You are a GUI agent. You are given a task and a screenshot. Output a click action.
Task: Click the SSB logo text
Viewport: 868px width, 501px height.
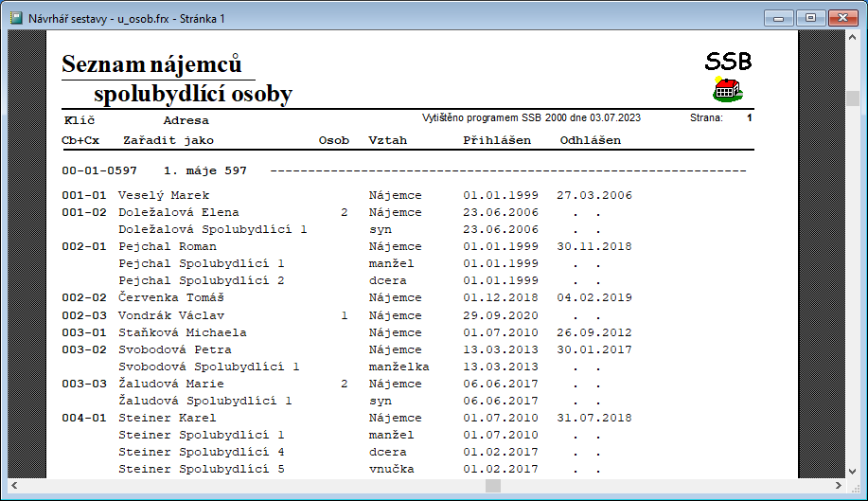pos(728,62)
